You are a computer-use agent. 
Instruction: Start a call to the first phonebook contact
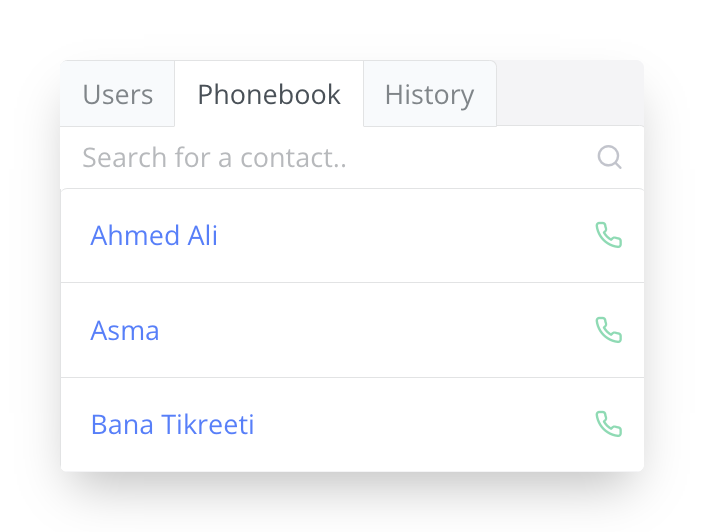tap(608, 235)
